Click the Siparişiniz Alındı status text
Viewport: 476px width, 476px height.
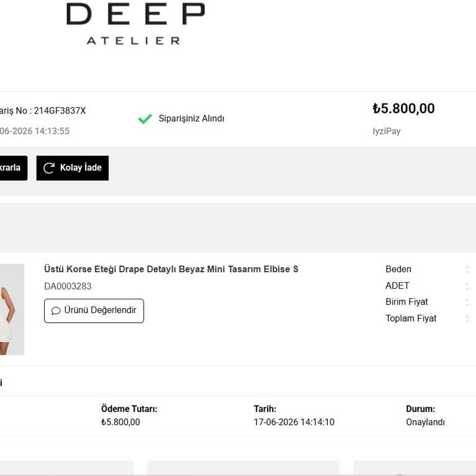(192, 118)
